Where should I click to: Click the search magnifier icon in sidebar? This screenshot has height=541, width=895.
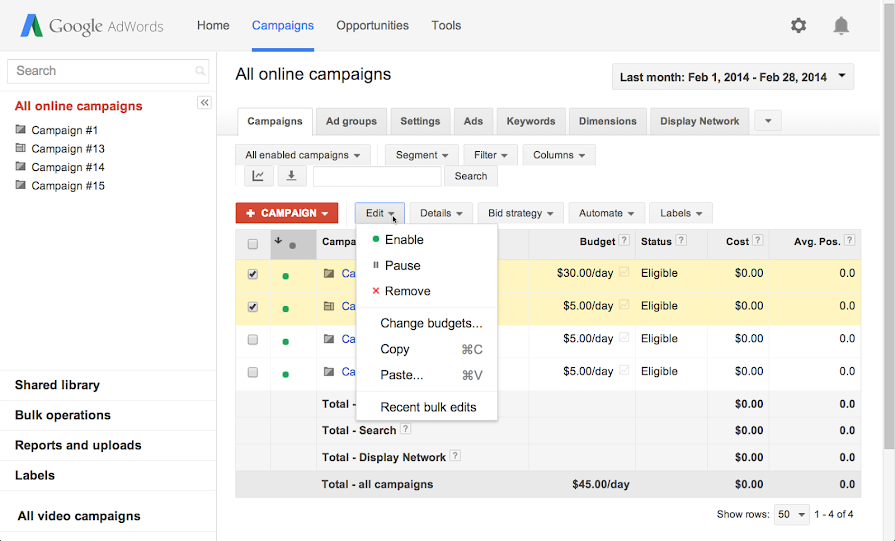click(x=201, y=71)
